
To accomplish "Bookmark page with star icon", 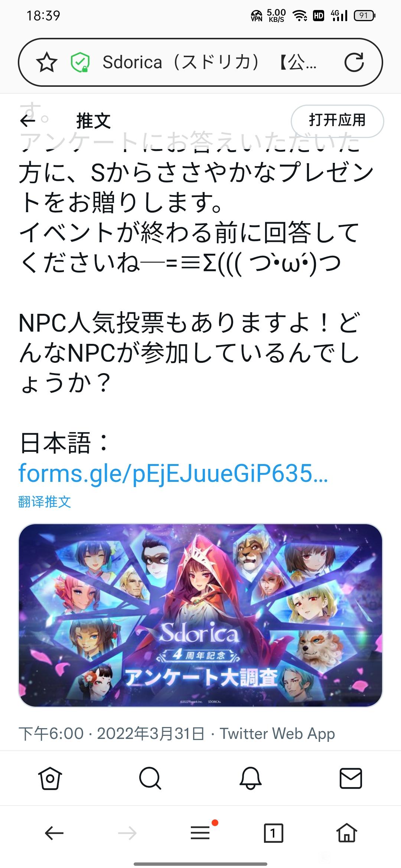I will pyautogui.click(x=47, y=62).
